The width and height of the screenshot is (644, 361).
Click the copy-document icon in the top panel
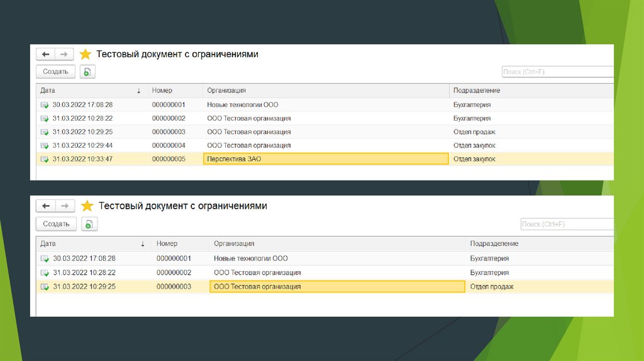pyautogui.click(x=87, y=72)
